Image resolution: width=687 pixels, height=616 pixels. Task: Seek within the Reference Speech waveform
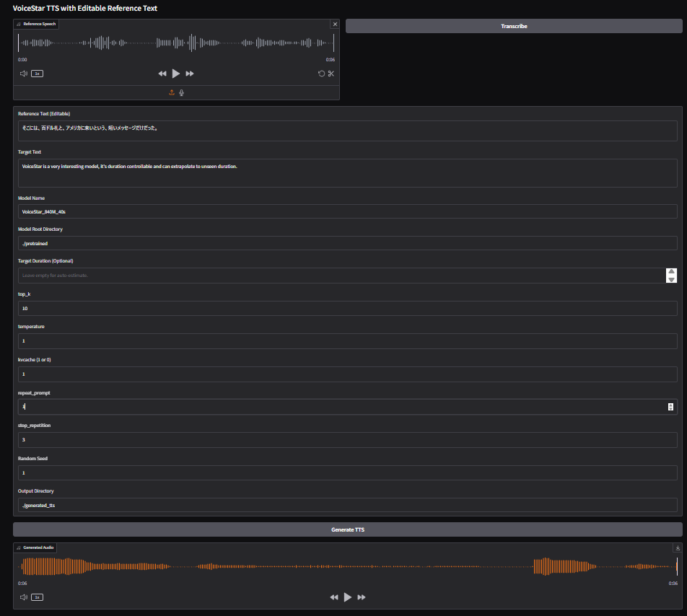pos(175,43)
